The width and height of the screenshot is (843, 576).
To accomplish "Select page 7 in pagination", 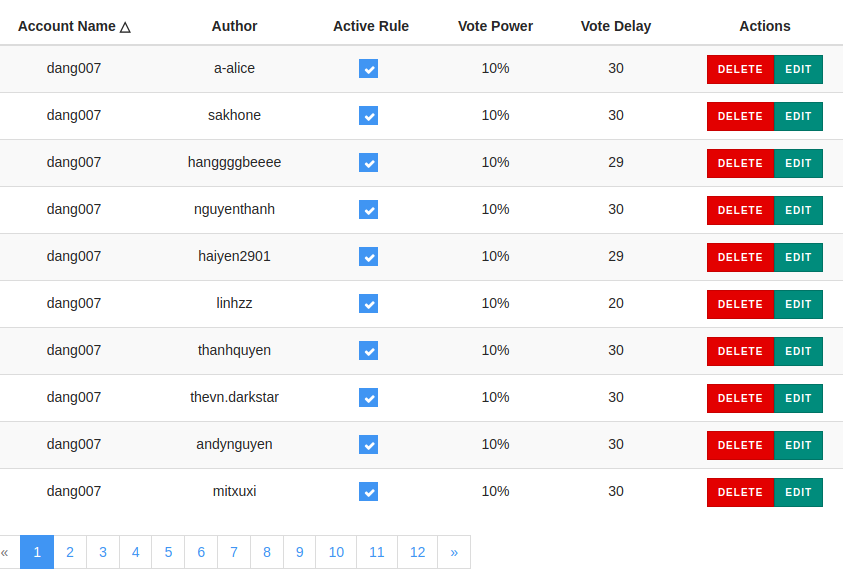I will point(234,552).
